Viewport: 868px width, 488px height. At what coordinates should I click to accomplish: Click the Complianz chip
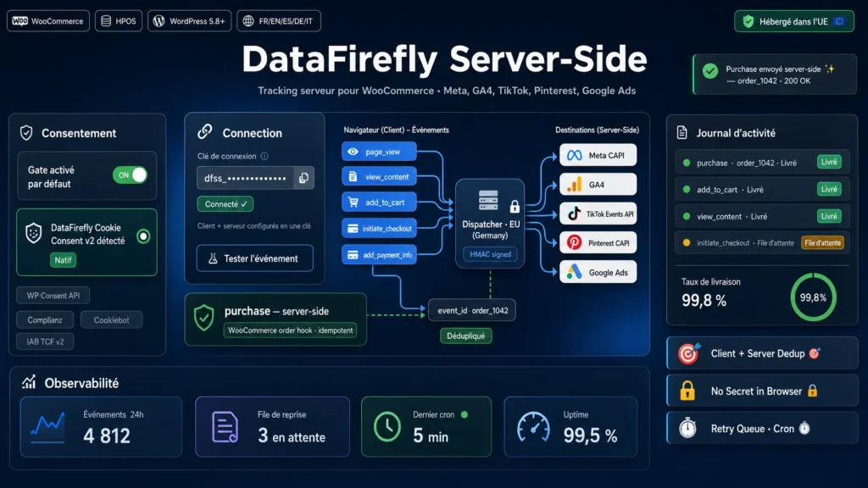click(45, 319)
